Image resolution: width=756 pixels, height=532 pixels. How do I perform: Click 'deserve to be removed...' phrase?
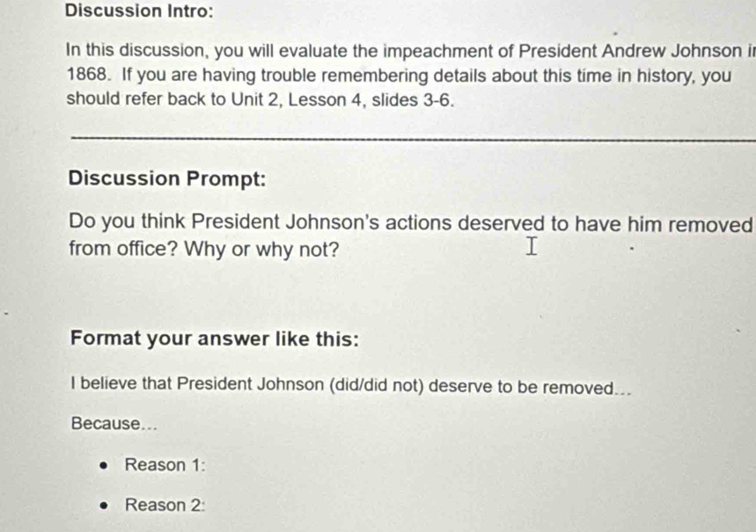click(530, 387)
